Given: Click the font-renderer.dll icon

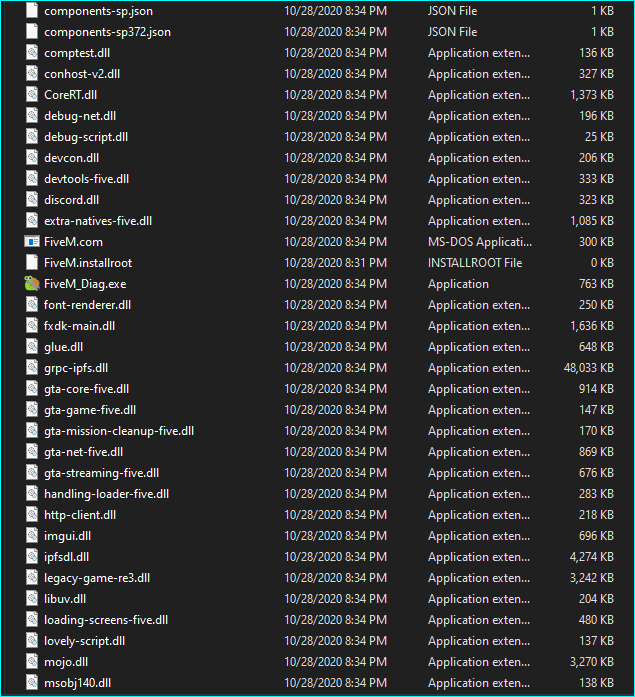Looking at the screenshot, I should click(32, 304).
